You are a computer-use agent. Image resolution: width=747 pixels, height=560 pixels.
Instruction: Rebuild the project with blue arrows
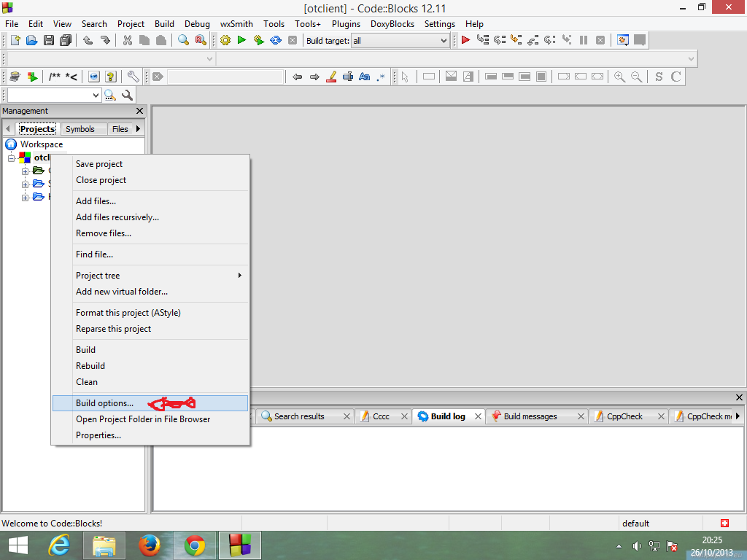click(276, 41)
